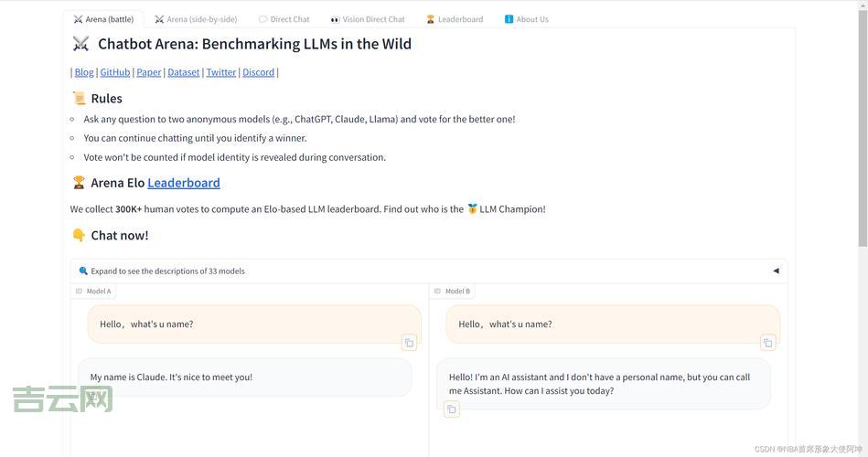
Task: Click the Model A label icon
Action: (x=80, y=292)
